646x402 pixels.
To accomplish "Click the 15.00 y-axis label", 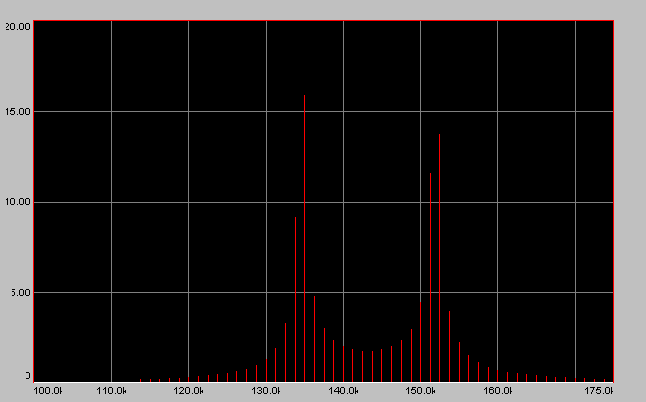I will click(17, 112).
